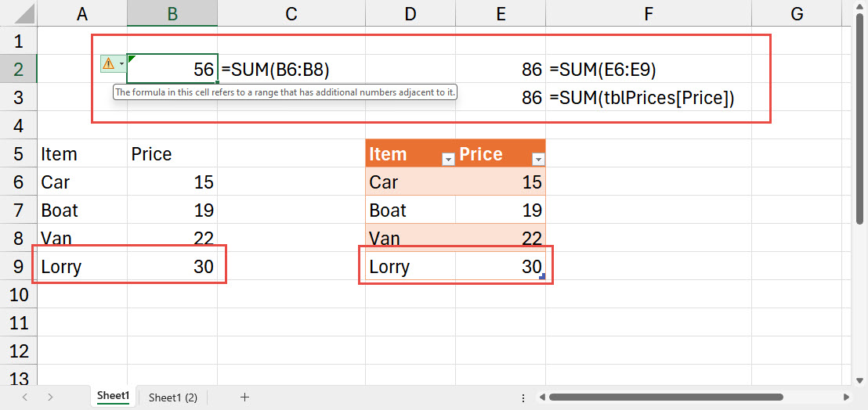Screen dimensions: 868x410
Task: Click the horizontal scrollbar thumb
Action: 666,397
